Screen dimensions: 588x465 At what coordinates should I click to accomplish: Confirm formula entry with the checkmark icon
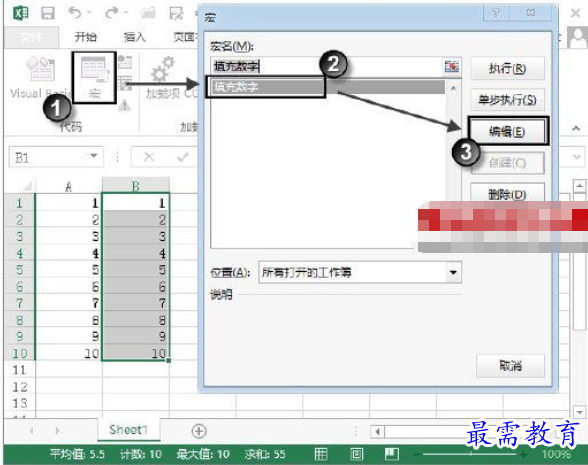[183, 157]
